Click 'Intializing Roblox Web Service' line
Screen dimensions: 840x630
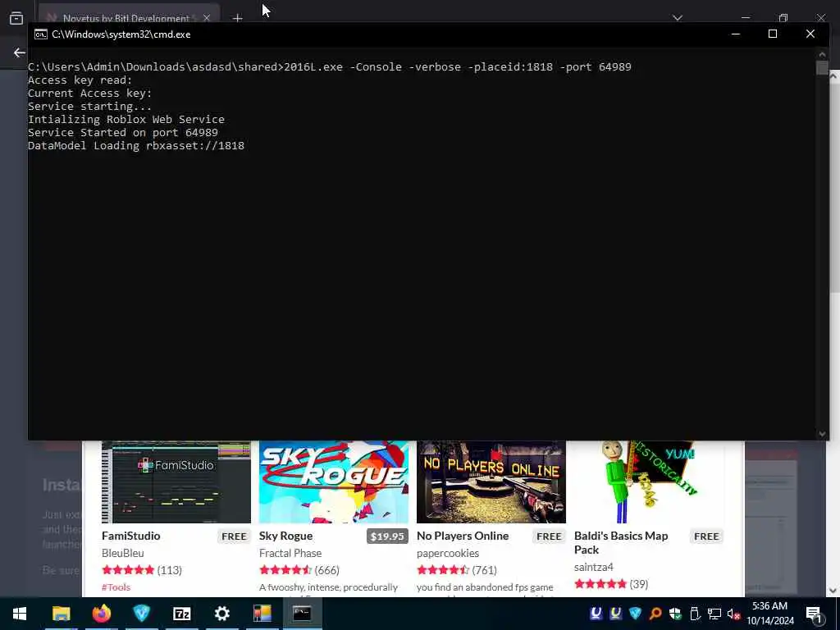pos(126,120)
